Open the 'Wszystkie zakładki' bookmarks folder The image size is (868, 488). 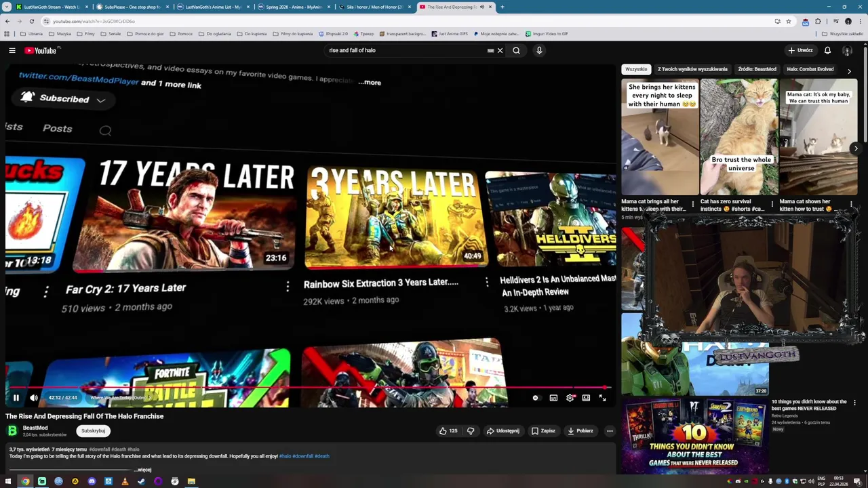(842, 33)
